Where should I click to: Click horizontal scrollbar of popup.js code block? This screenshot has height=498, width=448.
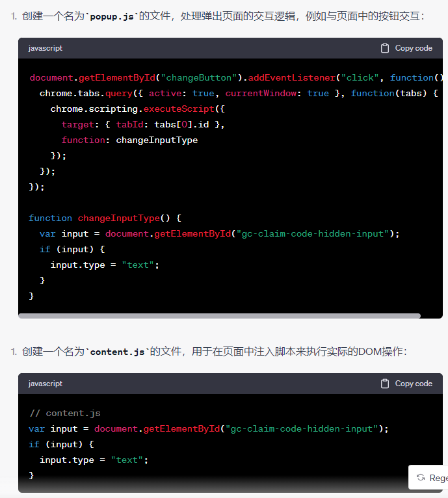coord(220,316)
